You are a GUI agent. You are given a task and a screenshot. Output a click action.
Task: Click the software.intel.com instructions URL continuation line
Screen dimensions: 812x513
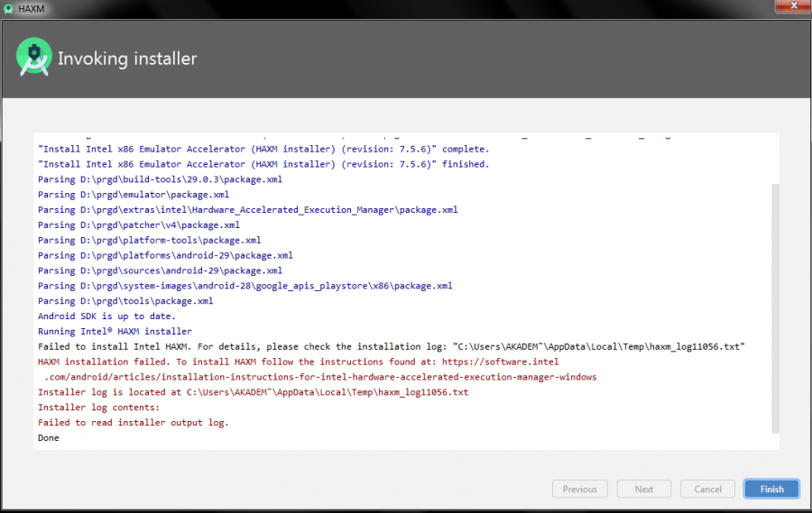click(x=320, y=377)
